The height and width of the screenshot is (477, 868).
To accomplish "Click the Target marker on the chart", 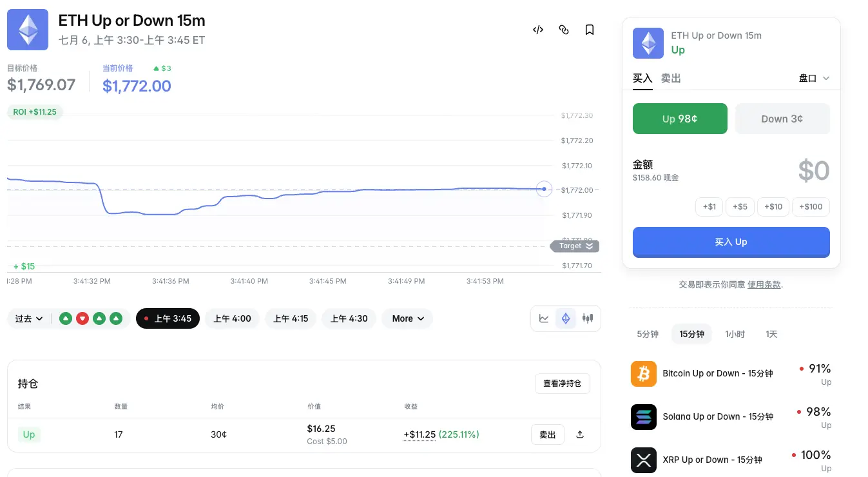I will coord(575,246).
